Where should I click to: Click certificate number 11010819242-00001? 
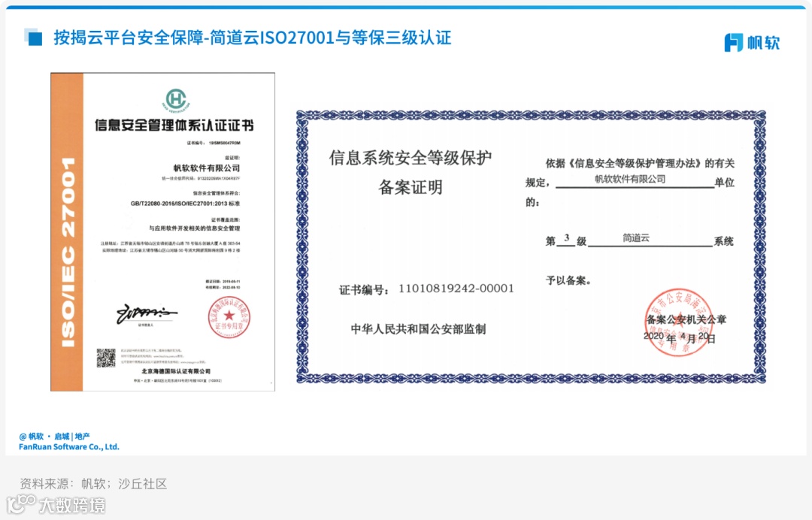click(x=456, y=289)
